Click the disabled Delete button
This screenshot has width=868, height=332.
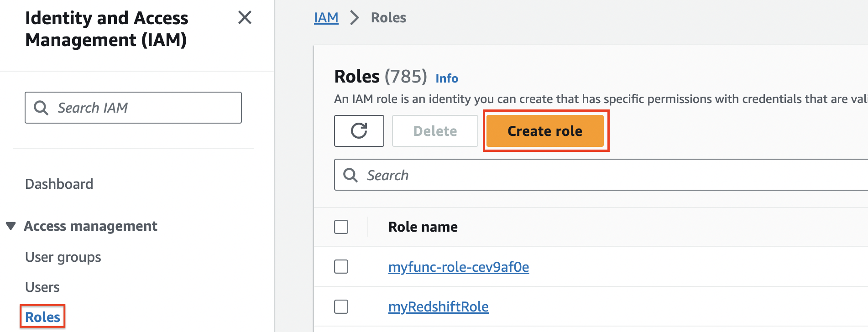[435, 131]
